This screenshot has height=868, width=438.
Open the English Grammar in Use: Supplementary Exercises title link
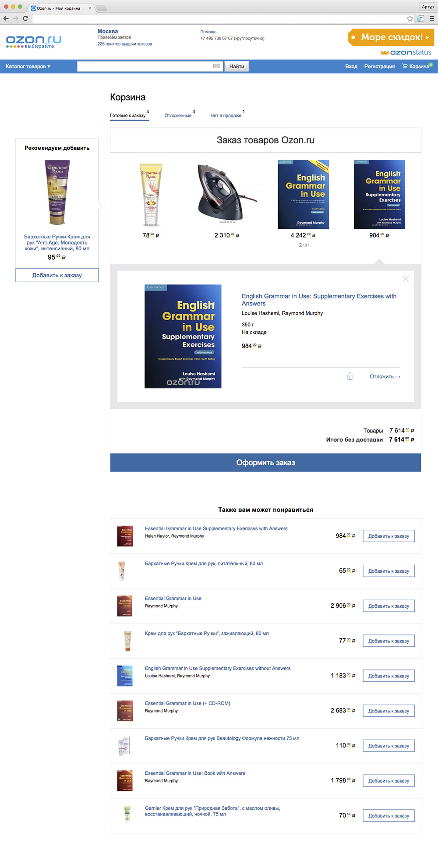pos(319,300)
